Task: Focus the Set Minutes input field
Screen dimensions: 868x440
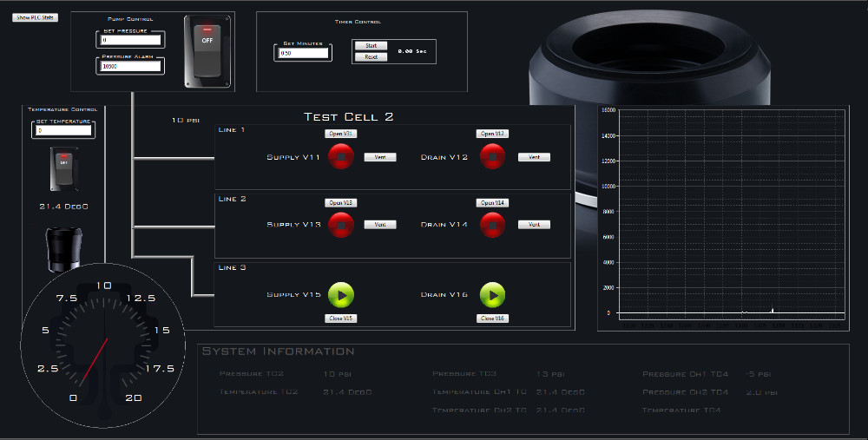Action: [303, 53]
